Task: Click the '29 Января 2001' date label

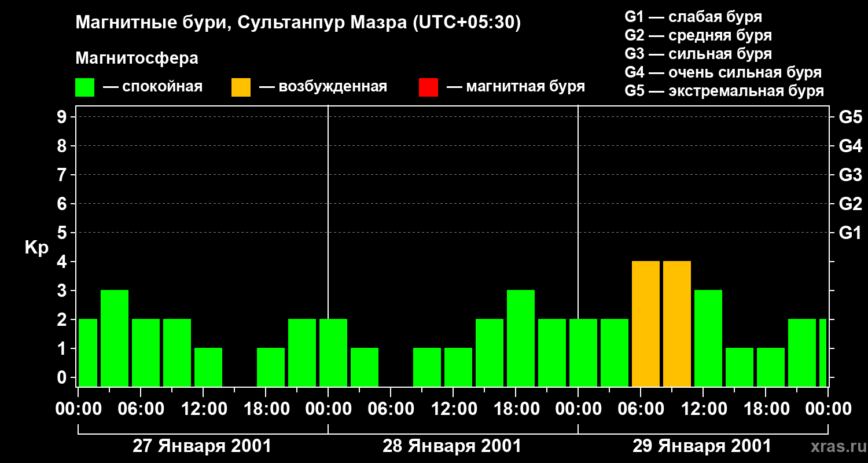Action: (702, 446)
